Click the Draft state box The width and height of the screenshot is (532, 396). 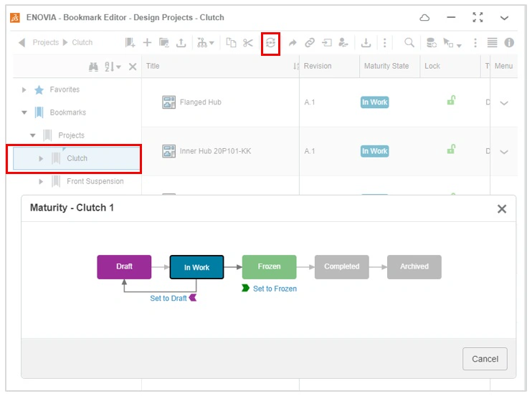pyautogui.click(x=124, y=267)
